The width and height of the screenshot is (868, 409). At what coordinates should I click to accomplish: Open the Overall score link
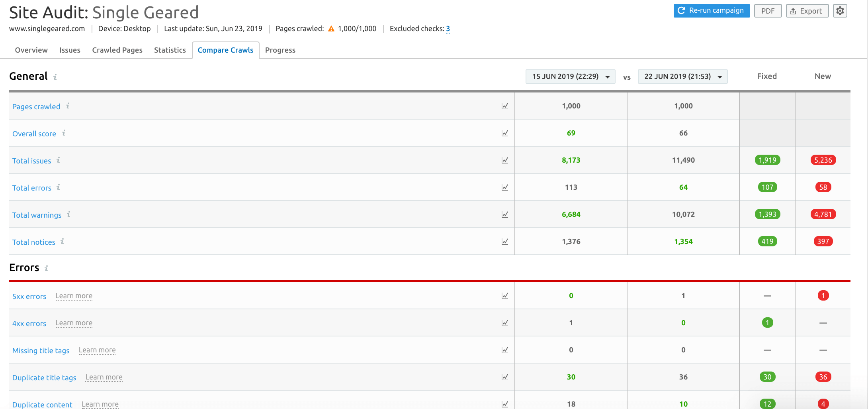(x=34, y=134)
